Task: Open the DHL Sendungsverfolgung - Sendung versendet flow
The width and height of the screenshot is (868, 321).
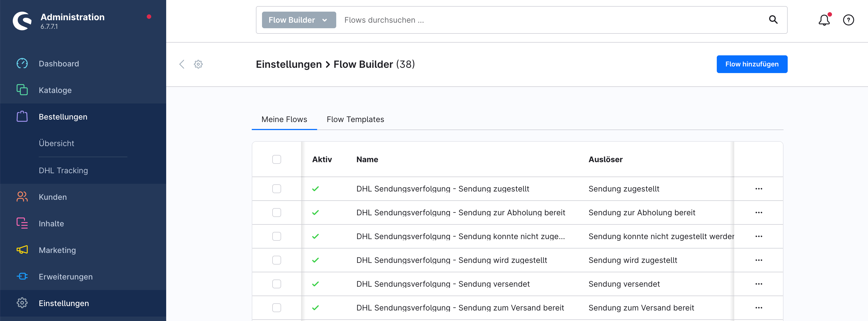Action: coord(443,284)
